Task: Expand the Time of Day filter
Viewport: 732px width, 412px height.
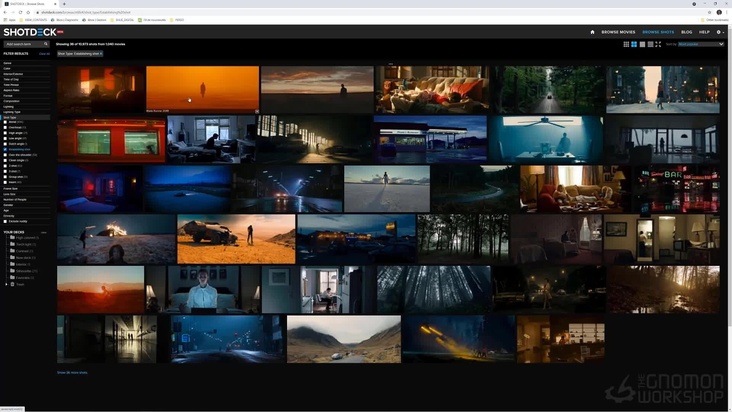Action: [26, 79]
